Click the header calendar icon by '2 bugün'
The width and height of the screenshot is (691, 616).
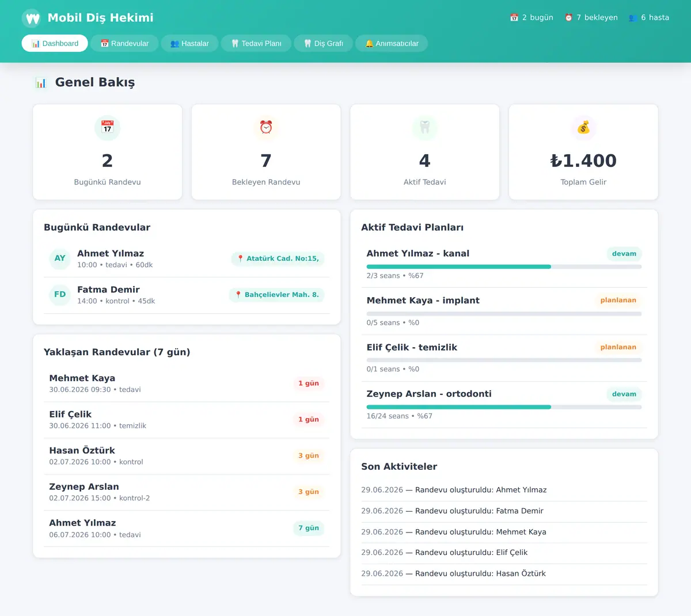point(514,18)
